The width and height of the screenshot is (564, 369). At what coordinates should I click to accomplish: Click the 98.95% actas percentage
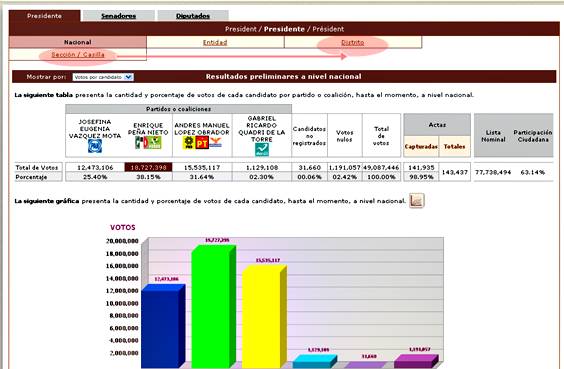[421, 177]
